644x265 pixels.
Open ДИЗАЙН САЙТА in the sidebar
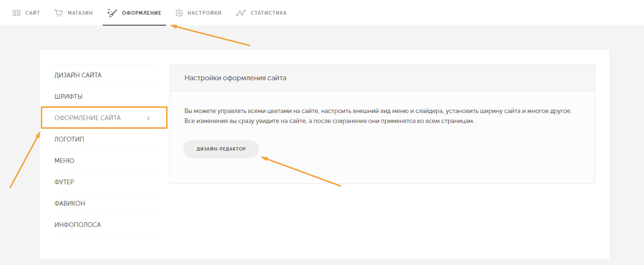[x=78, y=75]
